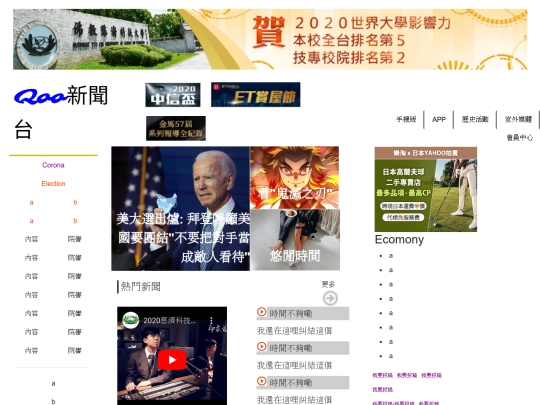The width and height of the screenshot is (540, 405).
Task: Open the 悠閒時間 feature image
Action: (x=295, y=240)
